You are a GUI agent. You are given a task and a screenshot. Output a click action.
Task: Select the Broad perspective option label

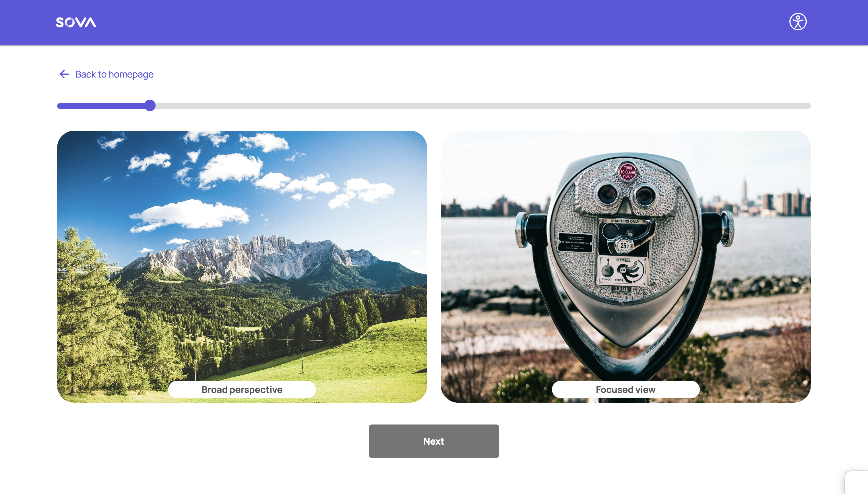click(x=242, y=389)
